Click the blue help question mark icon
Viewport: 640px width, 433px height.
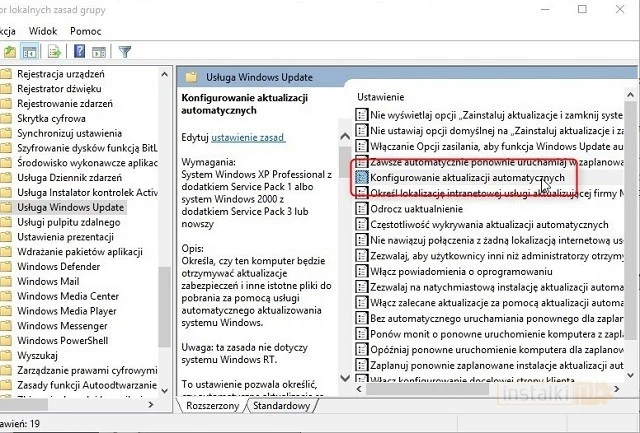pyautogui.click(x=78, y=51)
